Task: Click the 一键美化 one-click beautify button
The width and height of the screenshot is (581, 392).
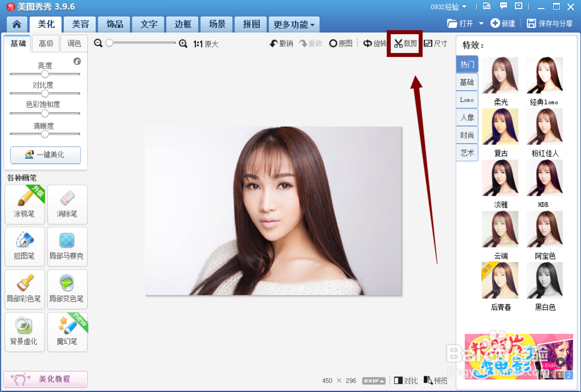Action: pos(45,155)
